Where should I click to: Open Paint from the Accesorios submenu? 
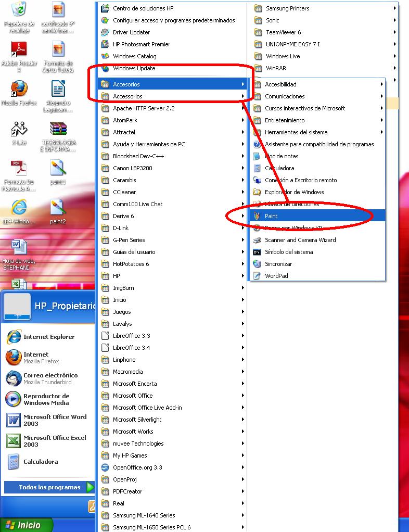tap(271, 216)
